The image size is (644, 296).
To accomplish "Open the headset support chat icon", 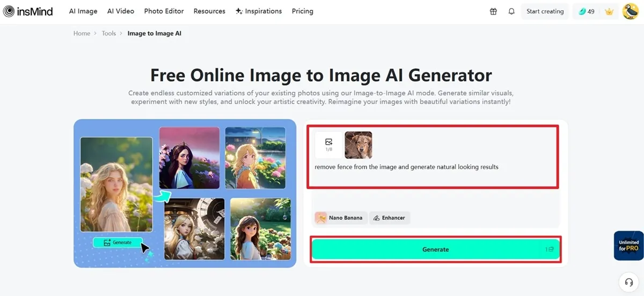I will (x=629, y=283).
